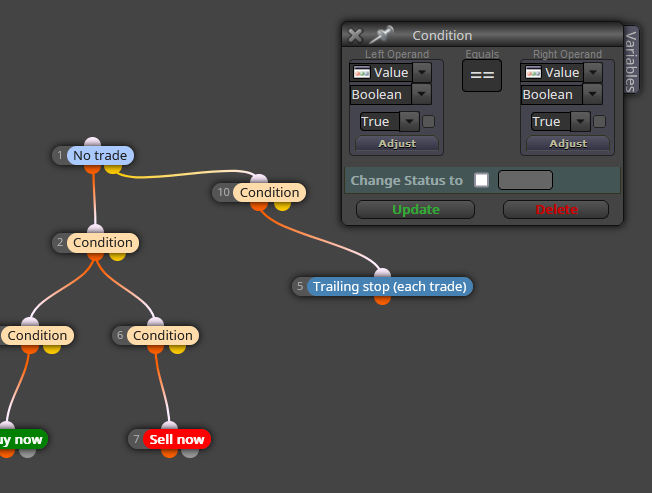Click Adjust under Left Operand

[397, 143]
